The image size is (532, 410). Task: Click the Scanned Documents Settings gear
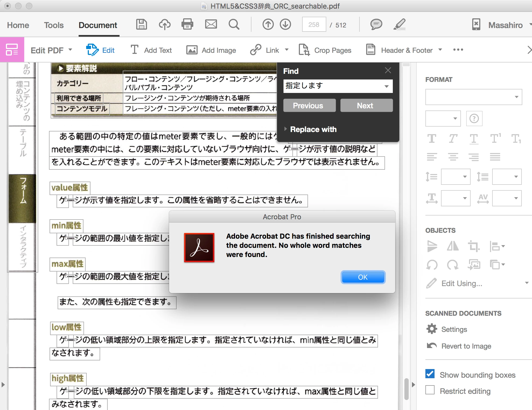(x=432, y=329)
